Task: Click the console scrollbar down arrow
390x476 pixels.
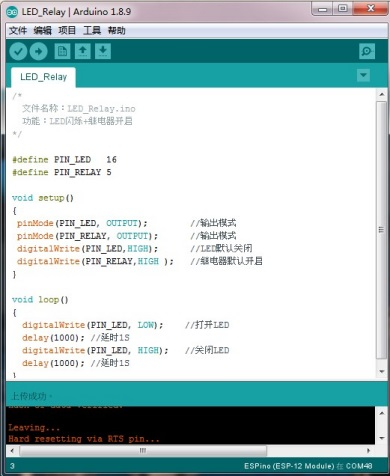Action: point(382,438)
